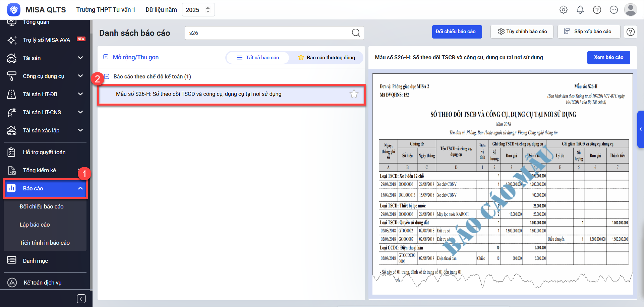
Task: Open settings gear icon in top bar
Action: coord(564,10)
